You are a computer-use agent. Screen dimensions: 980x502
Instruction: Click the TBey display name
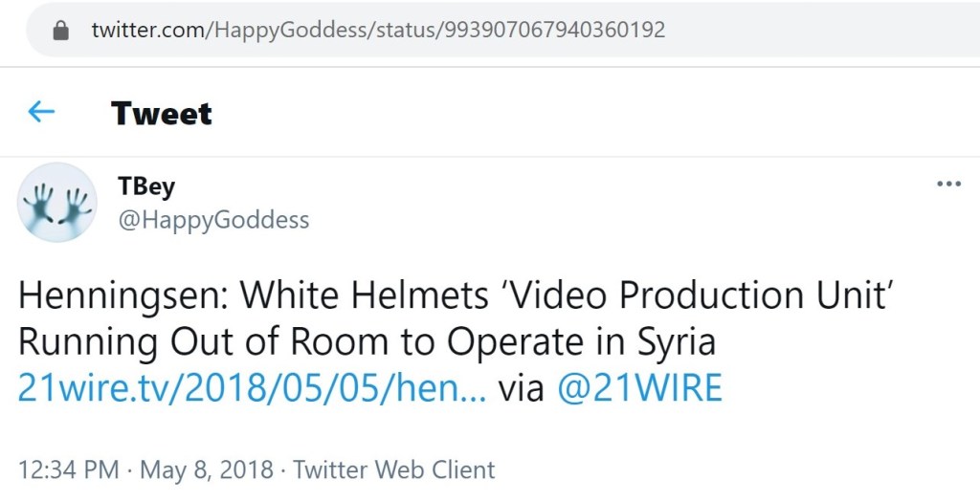coord(145,186)
